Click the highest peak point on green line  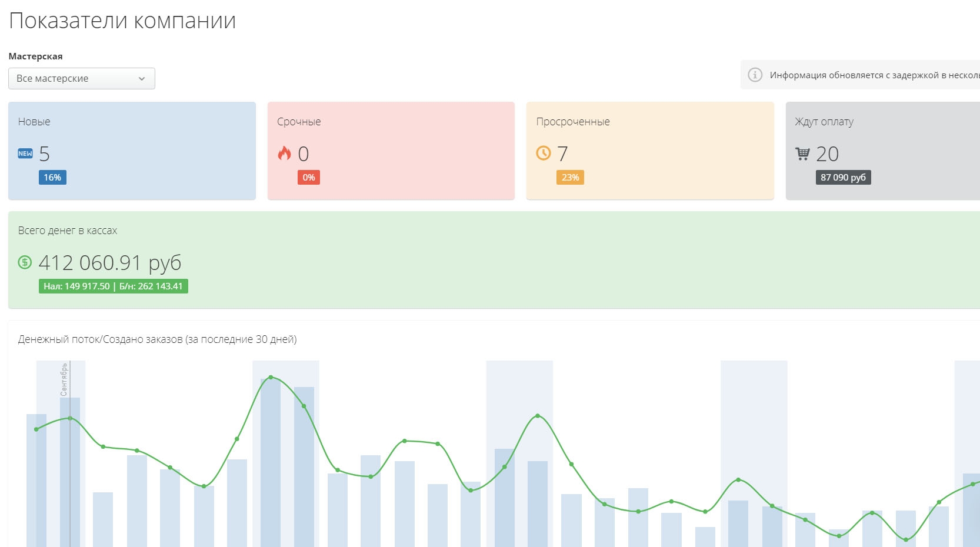[271, 377]
